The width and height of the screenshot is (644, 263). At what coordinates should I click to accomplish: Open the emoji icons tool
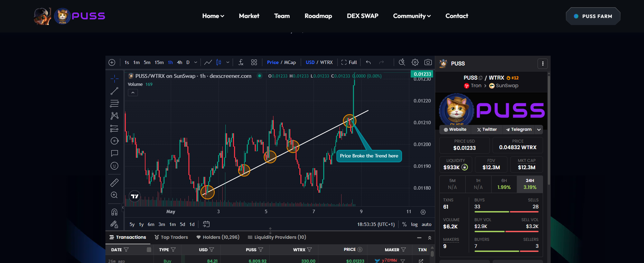coord(114,166)
